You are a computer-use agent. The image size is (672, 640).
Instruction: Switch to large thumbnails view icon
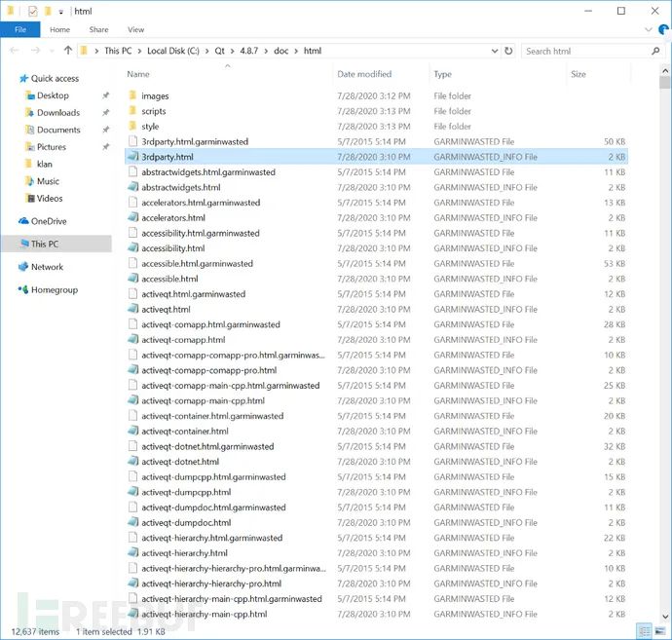pos(660,631)
